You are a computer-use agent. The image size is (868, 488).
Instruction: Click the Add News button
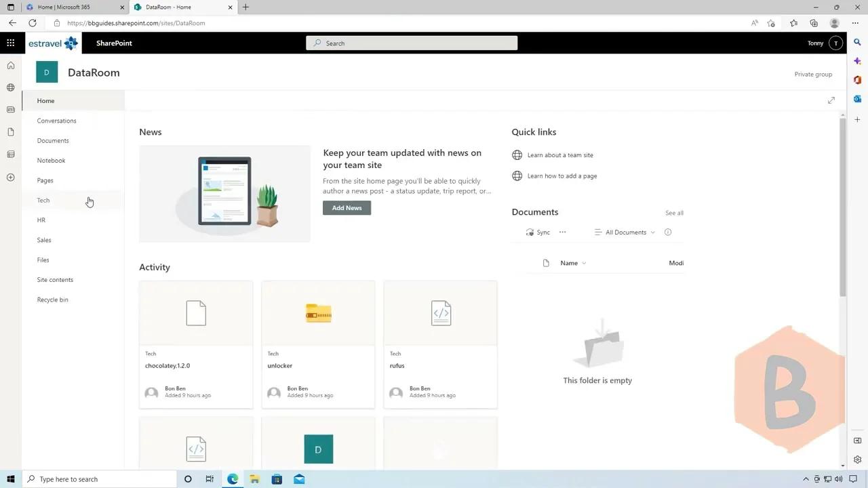[x=347, y=207]
